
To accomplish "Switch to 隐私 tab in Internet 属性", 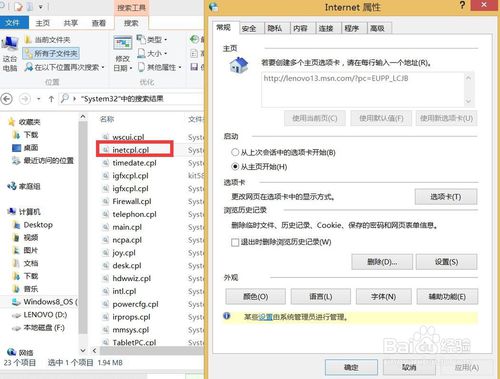I will [275, 29].
